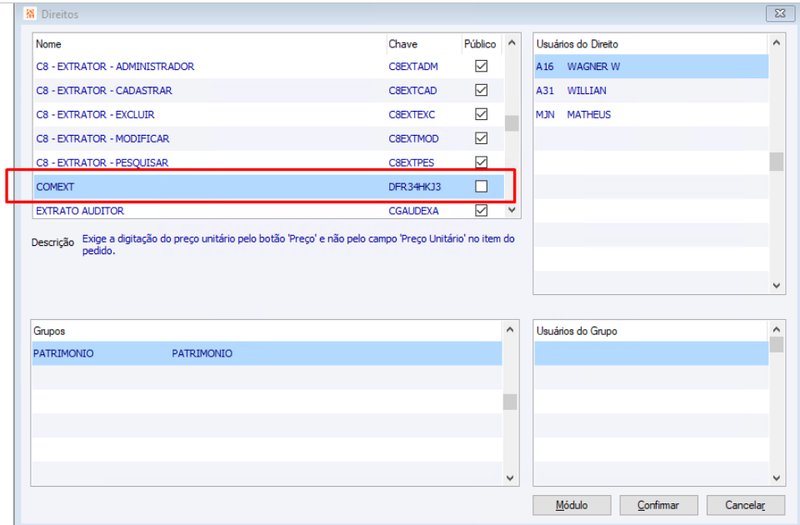Screen dimensions: 800x525
Task: Check the Público box for COMEXT
Action: click(x=481, y=186)
